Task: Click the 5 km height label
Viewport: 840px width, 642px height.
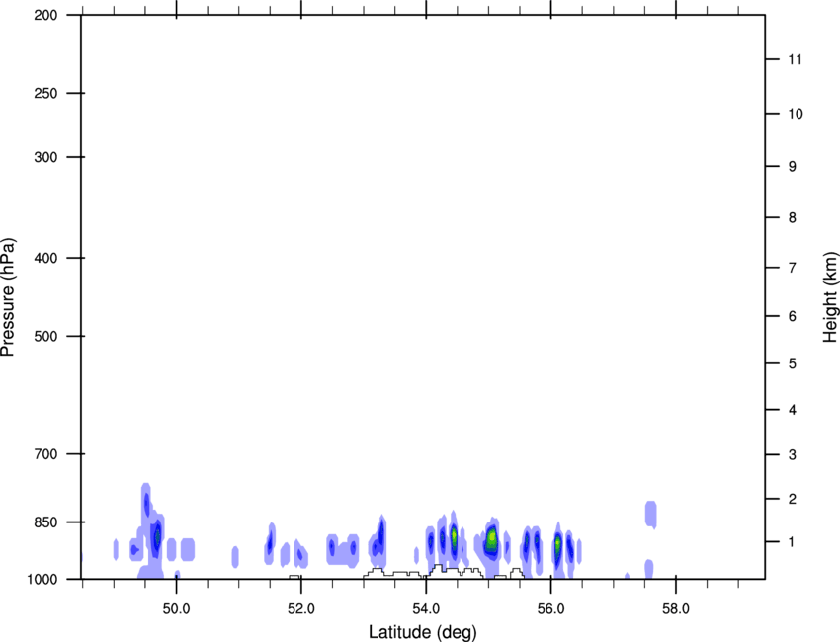Action: (793, 363)
